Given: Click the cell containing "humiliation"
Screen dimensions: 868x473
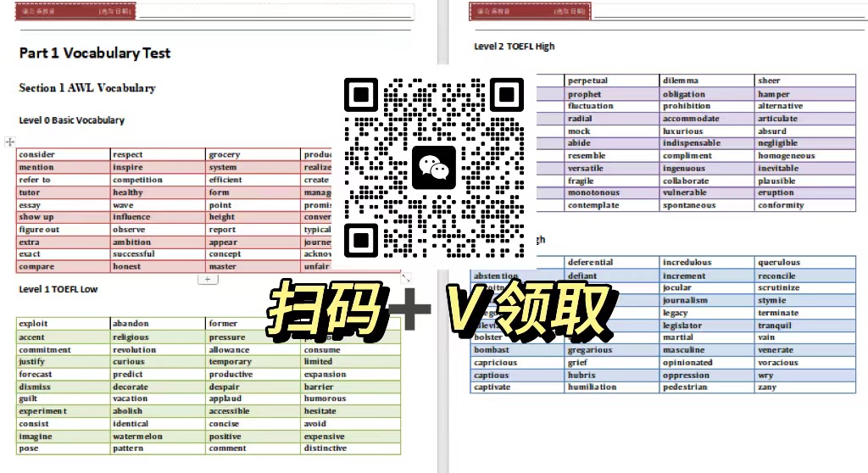Looking at the screenshot, I should point(612,387).
